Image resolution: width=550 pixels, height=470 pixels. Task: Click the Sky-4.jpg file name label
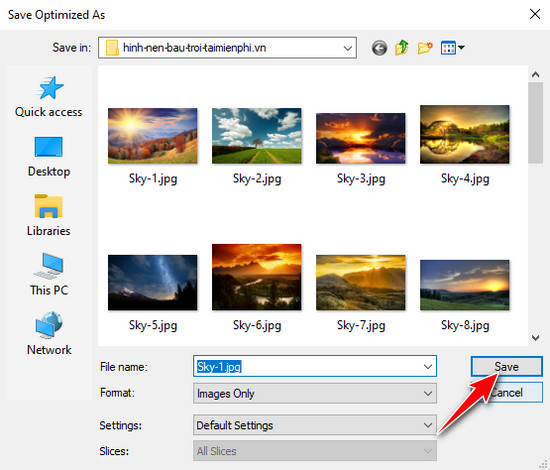(x=465, y=179)
